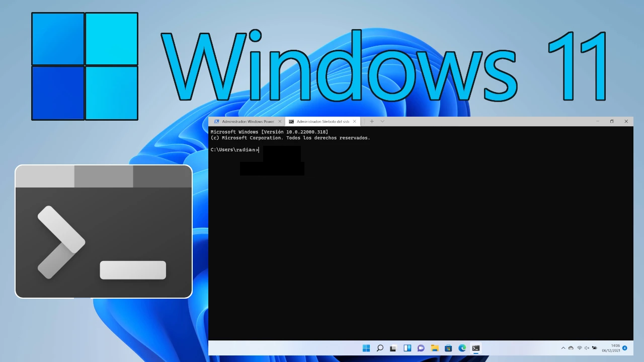This screenshot has height=362, width=644.
Task: Click the muted volume tray icon
Action: 587,348
